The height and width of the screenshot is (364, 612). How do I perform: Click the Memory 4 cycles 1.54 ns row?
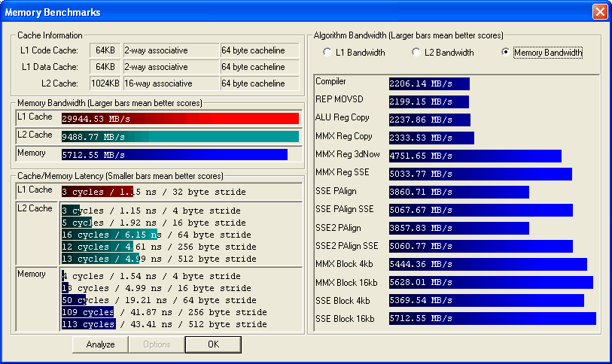pyautogui.click(x=151, y=276)
